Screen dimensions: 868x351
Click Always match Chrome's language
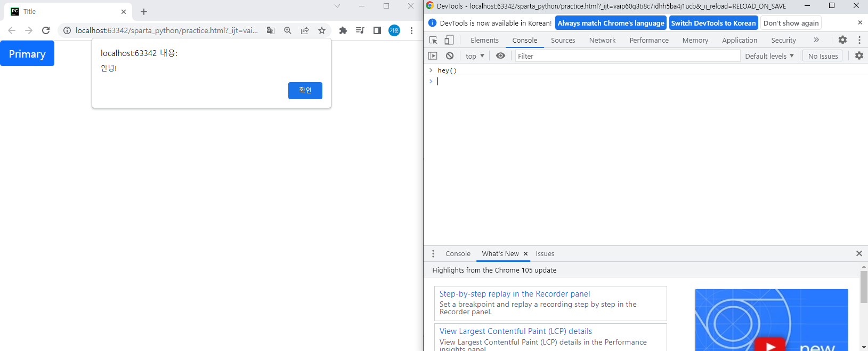click(611, 23)
